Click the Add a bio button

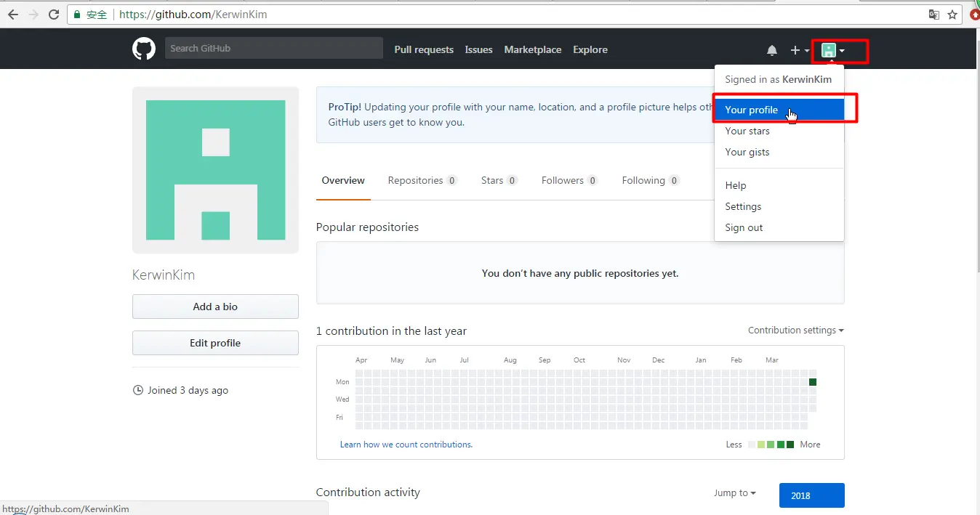[x=215, y=307]
